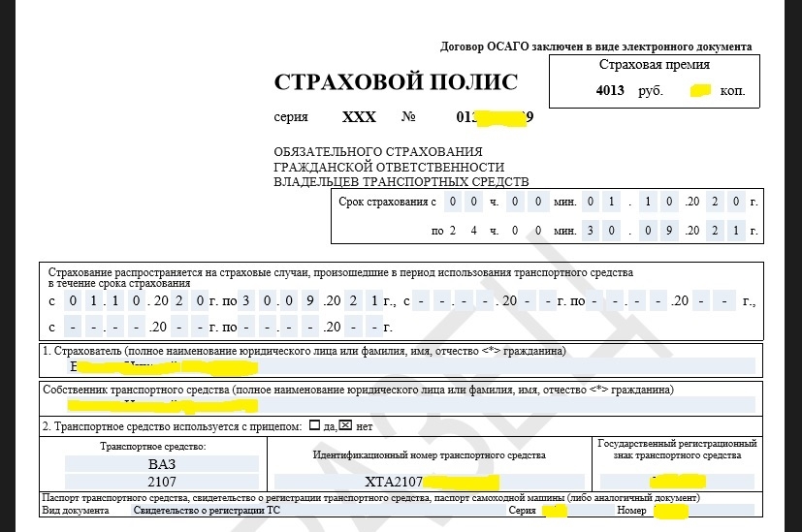Click the "Вид документа" label
The image size is (802, 532).
76,510
